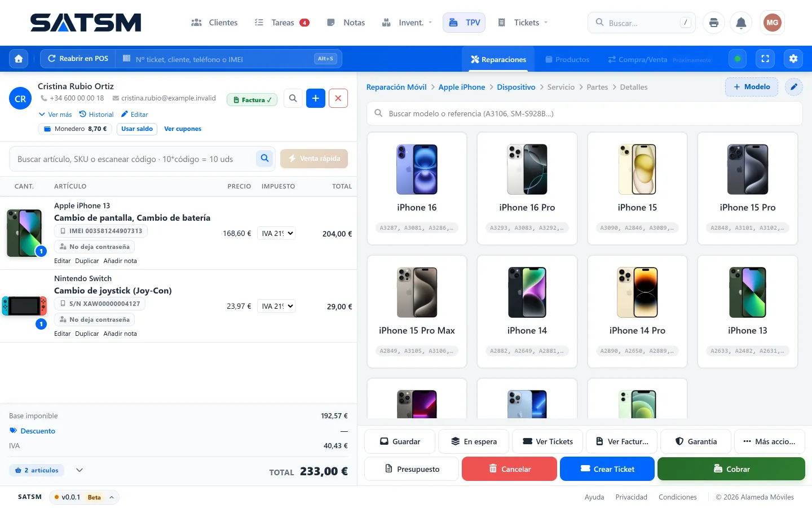
Task: Remove customer with red X button
Action: (338, 98)
